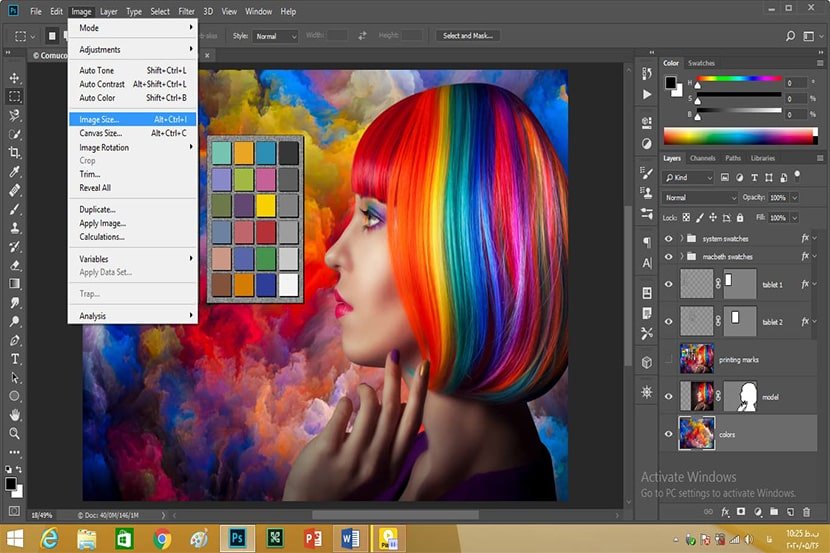The image size is (830, 553).
Task: Select the Quick Selection tool
Action: 14,134
